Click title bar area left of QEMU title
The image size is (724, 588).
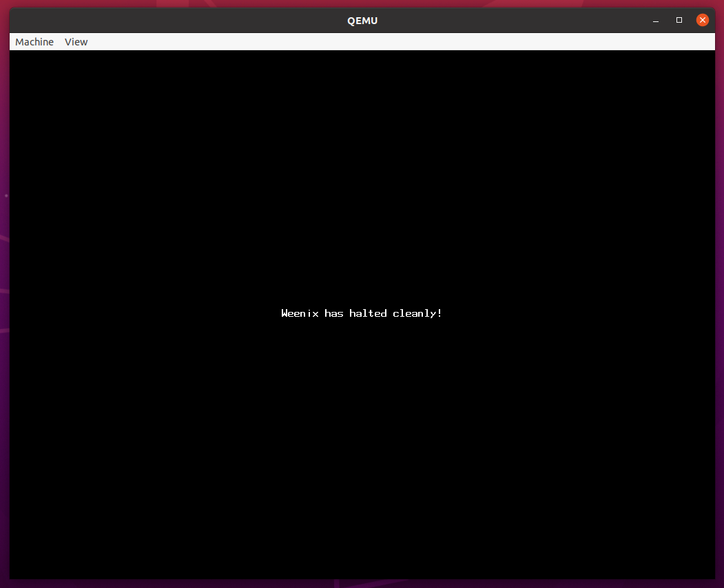pyautogui.click(x=172, y=21)
